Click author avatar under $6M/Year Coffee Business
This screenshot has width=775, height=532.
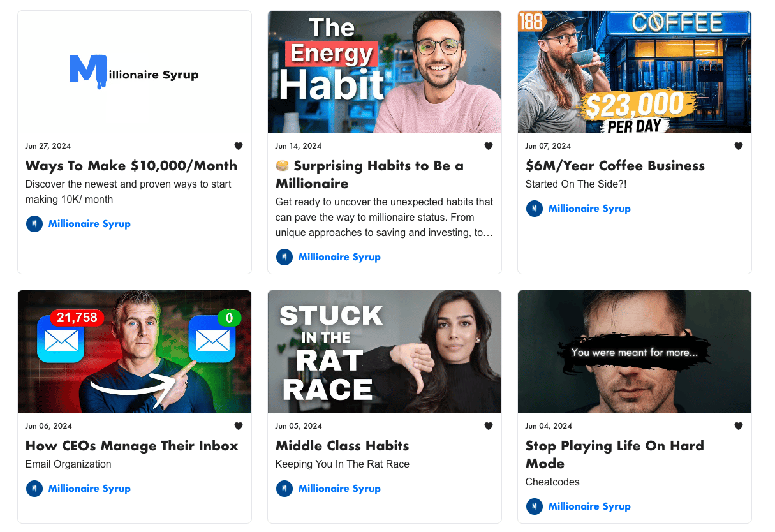(535, 209)
